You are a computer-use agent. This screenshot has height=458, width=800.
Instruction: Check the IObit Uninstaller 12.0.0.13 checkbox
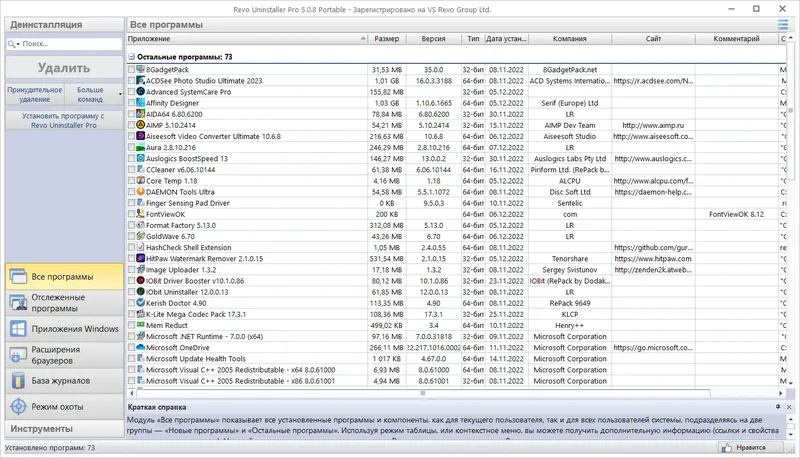pos(132,292)
